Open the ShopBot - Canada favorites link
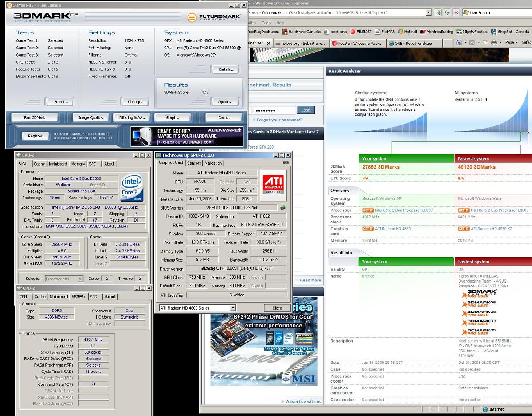This screenshot has width=532, height=416. (x=510, y=32)
